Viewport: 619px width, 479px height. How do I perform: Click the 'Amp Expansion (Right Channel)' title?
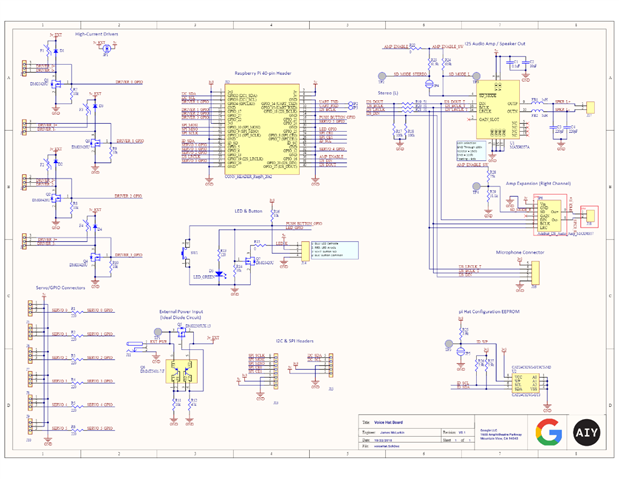click(x=538, y=184)
